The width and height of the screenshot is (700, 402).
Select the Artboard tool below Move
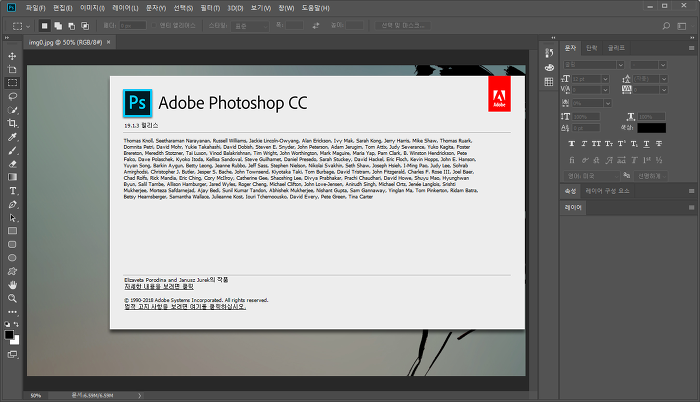click(x=12, y=70)
